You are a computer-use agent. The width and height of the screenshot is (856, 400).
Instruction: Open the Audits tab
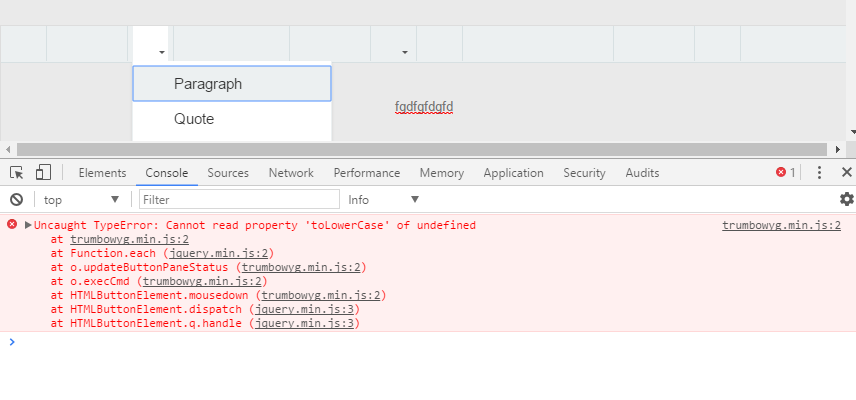(x=642, y=173)
